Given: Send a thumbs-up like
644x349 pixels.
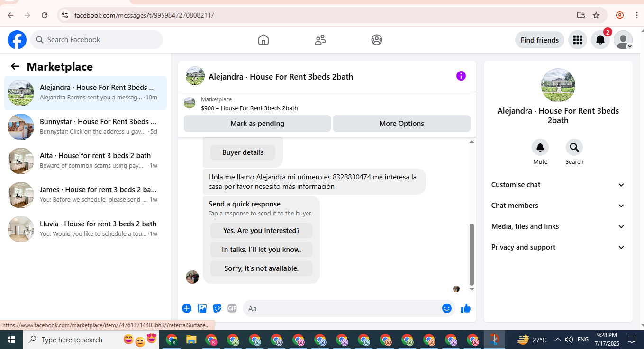Looking at the screenshot, I should pyautogui.click(x=466, y=308).
